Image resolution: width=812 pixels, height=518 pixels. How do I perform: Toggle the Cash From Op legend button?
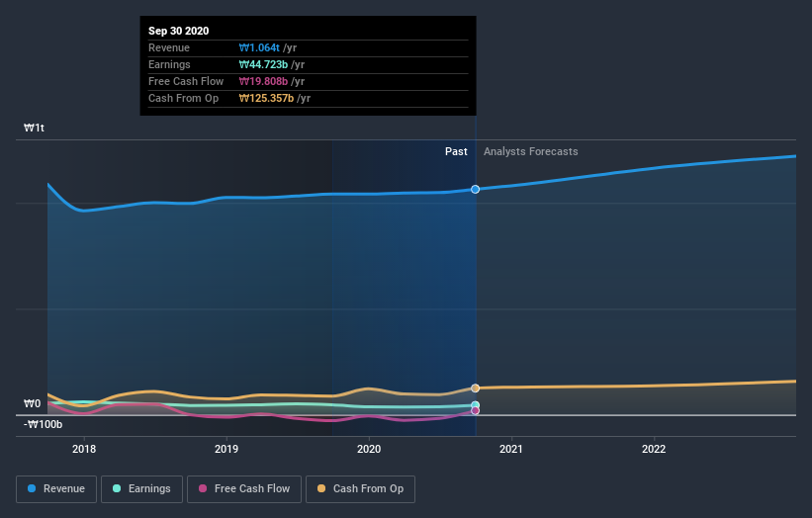[360, 489]
